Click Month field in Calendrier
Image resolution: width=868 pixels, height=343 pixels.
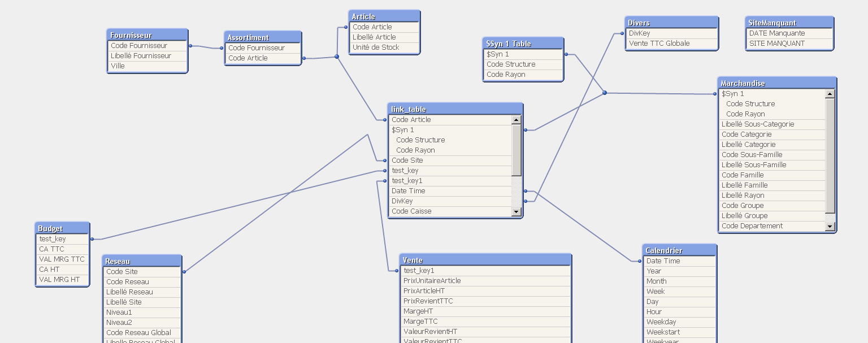[679, 281]
